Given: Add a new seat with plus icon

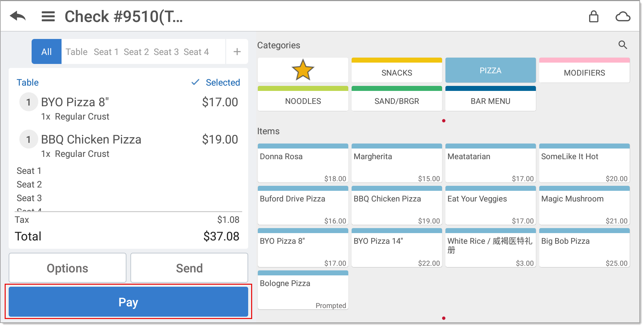Looking at the screenshot, I should click(x=237, y=52).
